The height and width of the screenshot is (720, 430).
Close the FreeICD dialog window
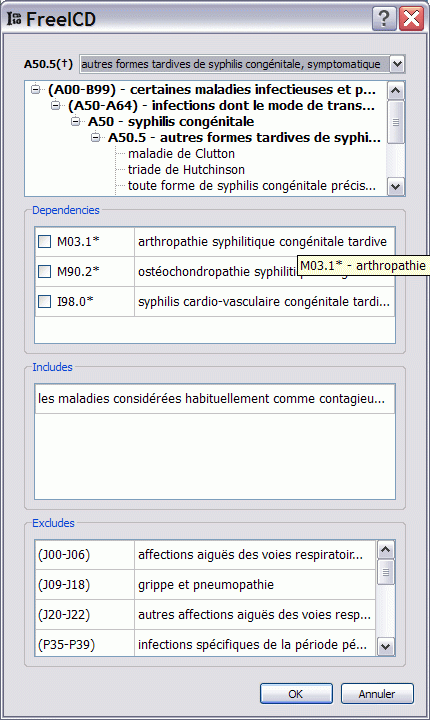coord(411,19)
